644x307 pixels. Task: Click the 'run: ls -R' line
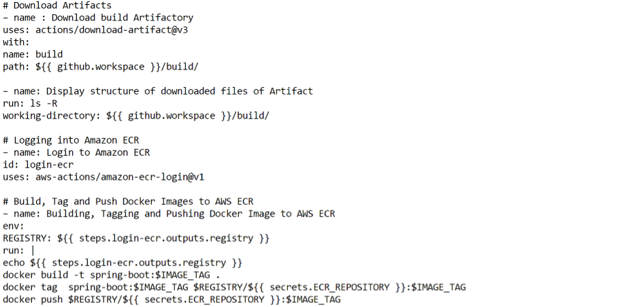pos(30,103)
